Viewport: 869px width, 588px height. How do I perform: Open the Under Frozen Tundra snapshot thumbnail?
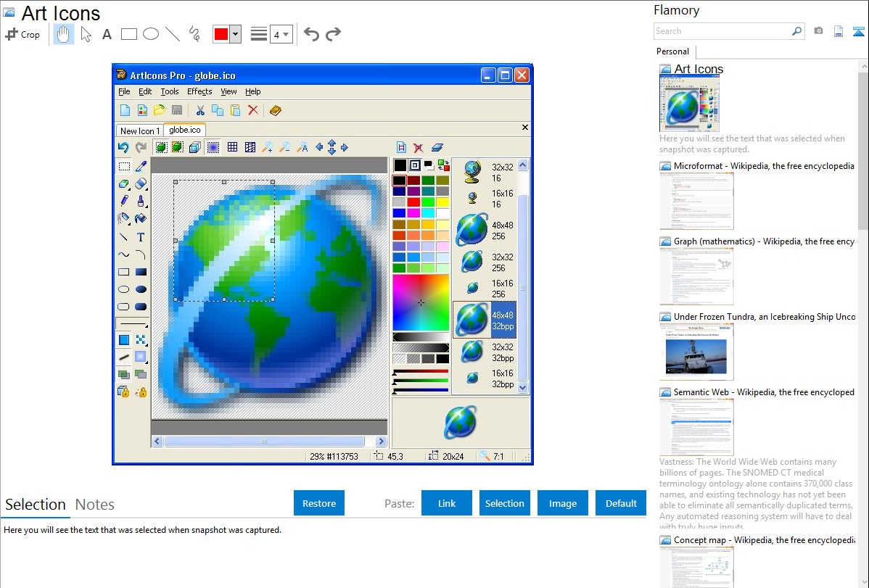tap(696, 352)
